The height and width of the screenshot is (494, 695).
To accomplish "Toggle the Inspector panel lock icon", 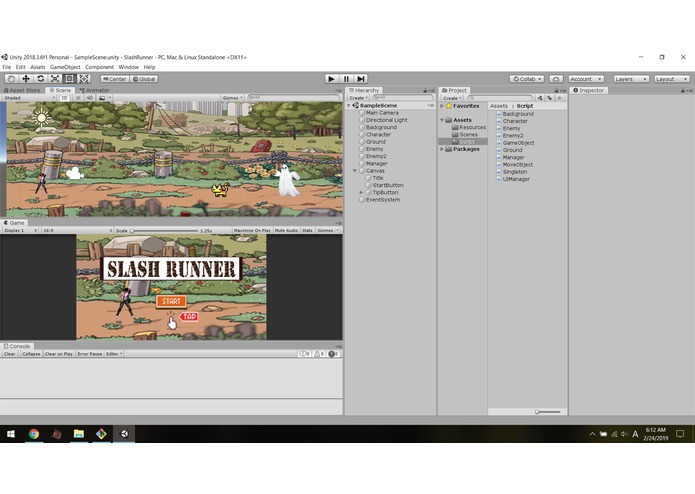I will tap(683, 90).
